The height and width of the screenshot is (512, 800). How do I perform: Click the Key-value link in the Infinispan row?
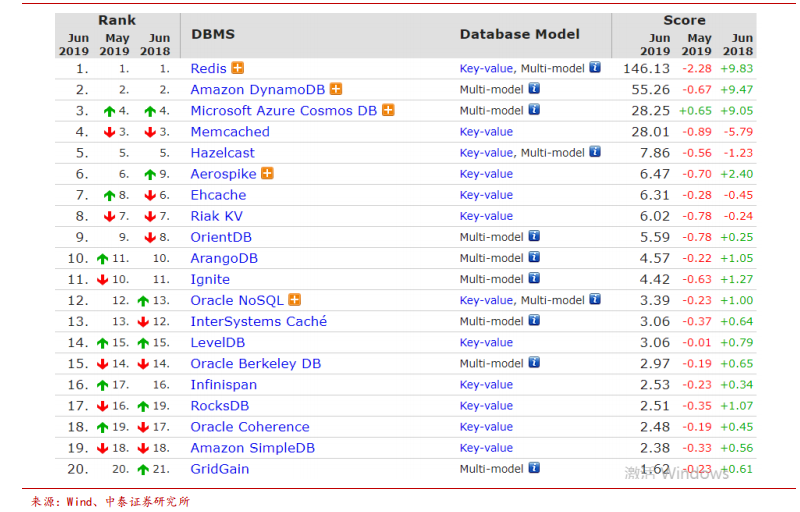click(x=486, y=385)
